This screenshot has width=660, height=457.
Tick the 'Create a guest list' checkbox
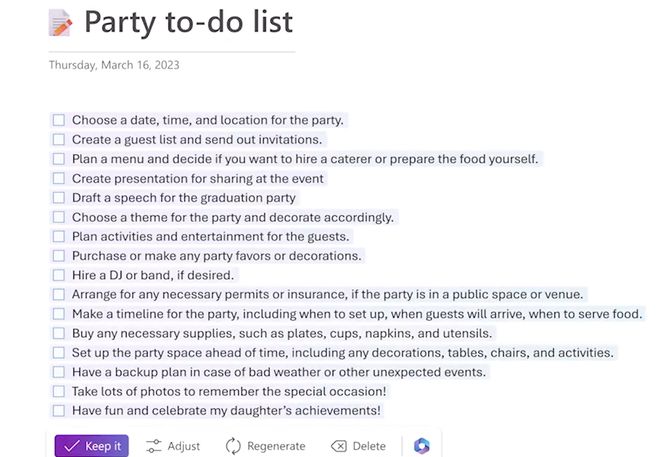[x=59, y=140]
